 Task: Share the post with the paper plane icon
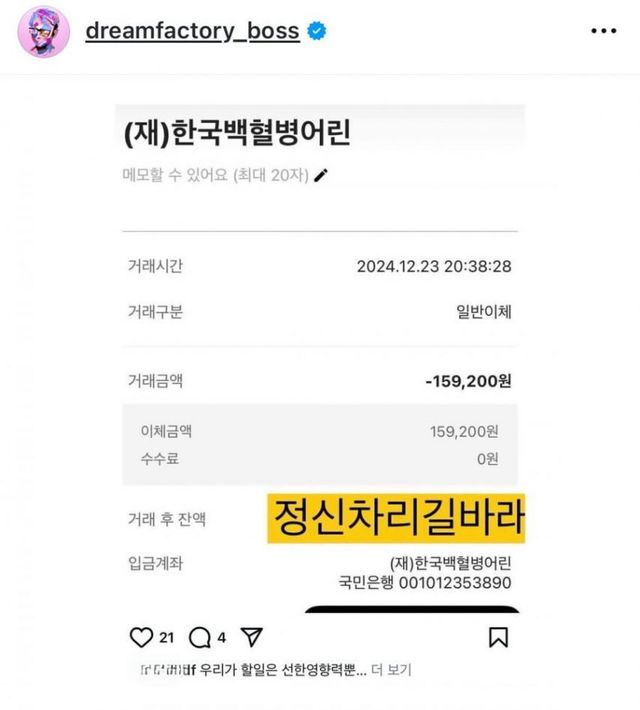(x=252, y=637)
